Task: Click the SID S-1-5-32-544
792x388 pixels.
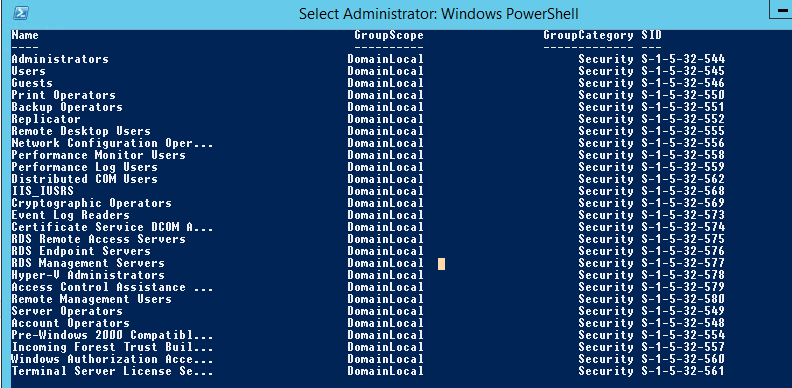Action: [x=683, y=59]
